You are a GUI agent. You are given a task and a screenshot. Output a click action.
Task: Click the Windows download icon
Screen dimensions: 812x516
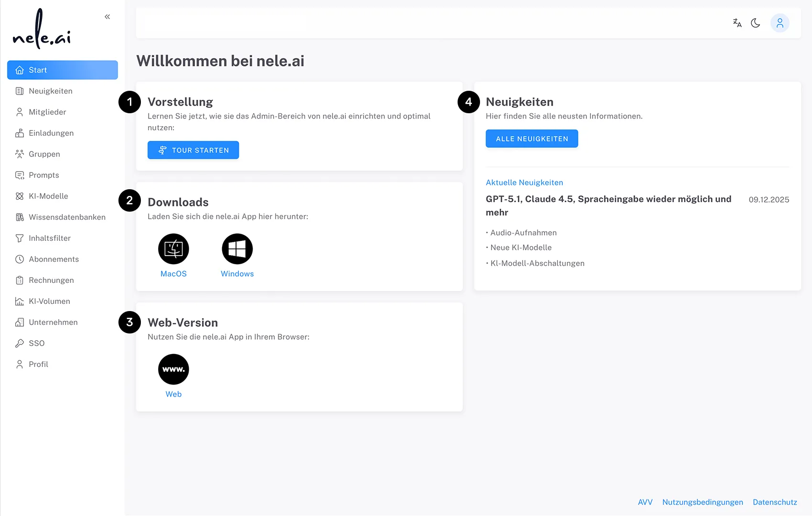pos(237,248)
